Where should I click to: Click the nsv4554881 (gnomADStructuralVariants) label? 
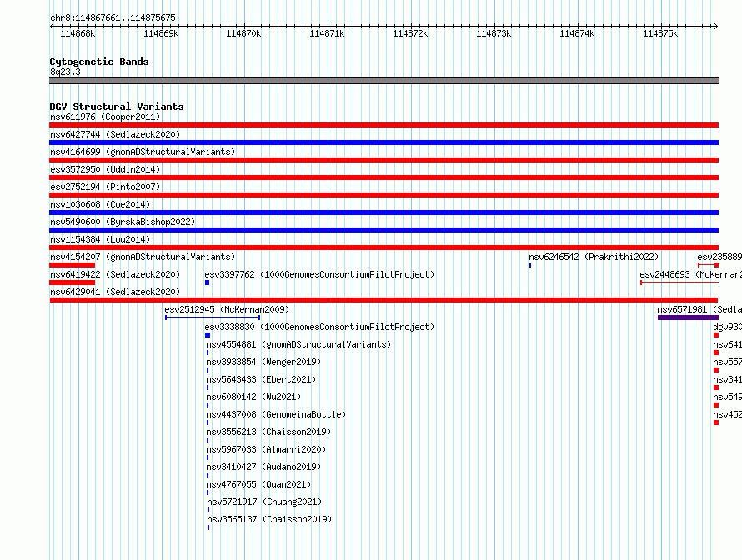click(x=298, y=344)
